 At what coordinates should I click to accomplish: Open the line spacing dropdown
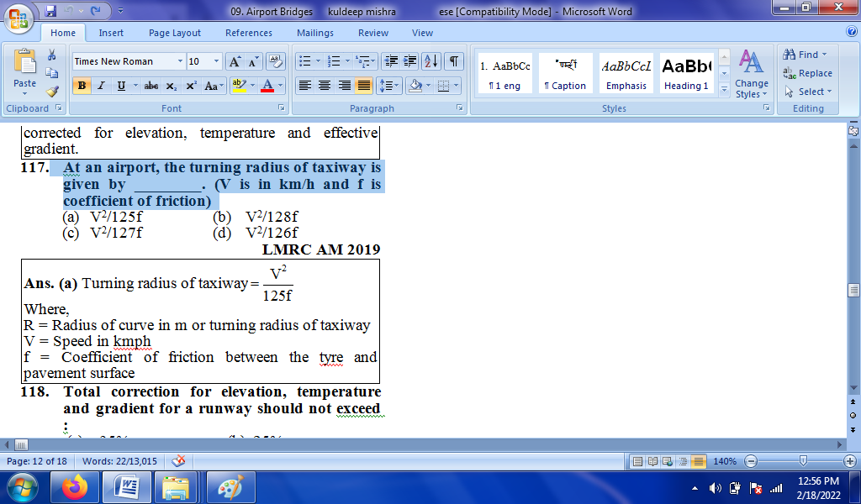tap(388, 86)
